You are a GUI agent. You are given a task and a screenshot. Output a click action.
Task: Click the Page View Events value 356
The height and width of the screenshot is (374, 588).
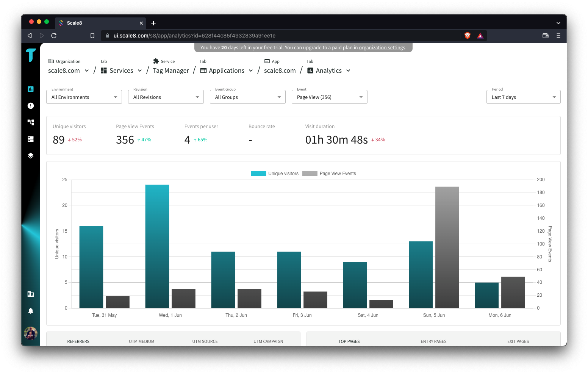[x=125, y=140]
